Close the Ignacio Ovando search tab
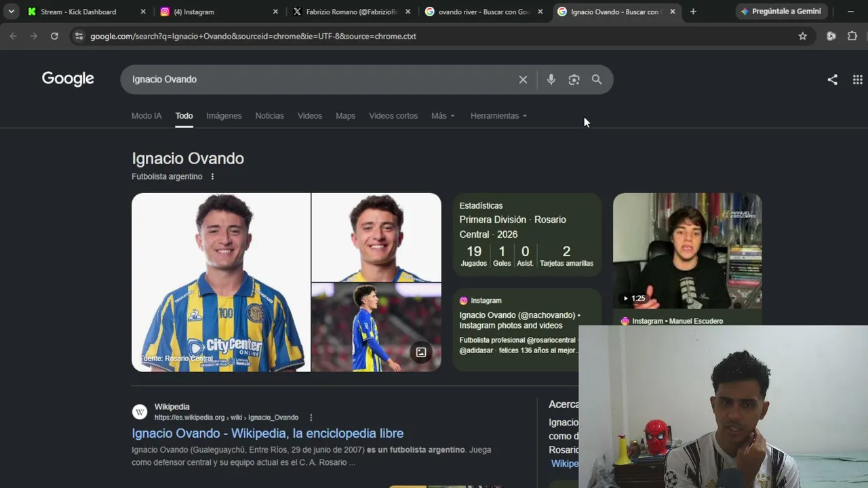The width and height of the screenshot is (868, 488). pyautogui.click(x=672, y=12)
